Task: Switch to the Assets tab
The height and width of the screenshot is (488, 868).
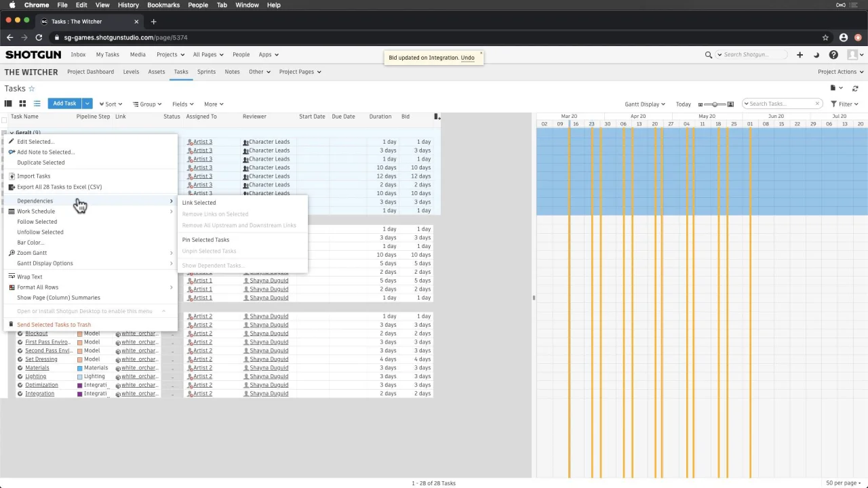Action: pyautogui.click(x=157, y=72)
